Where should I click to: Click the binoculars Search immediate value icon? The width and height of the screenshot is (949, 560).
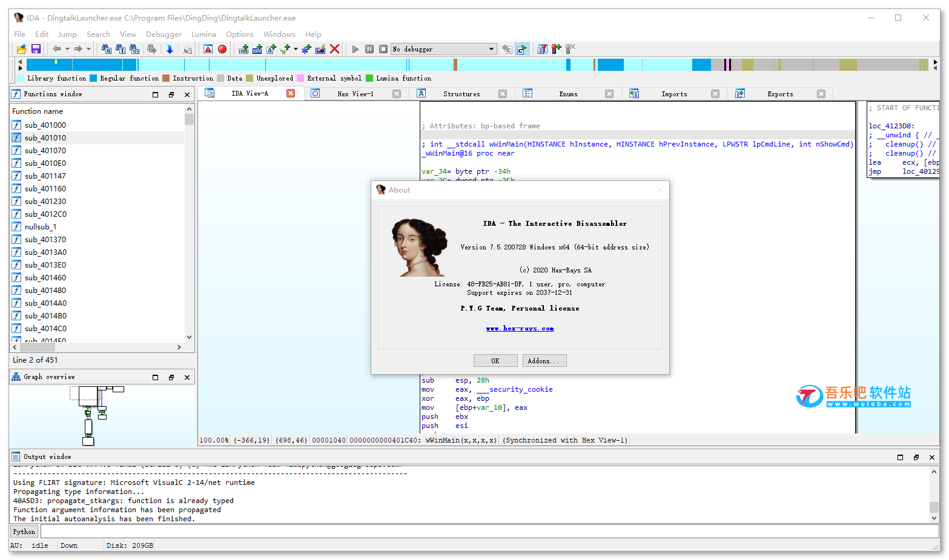pos(107,49)
